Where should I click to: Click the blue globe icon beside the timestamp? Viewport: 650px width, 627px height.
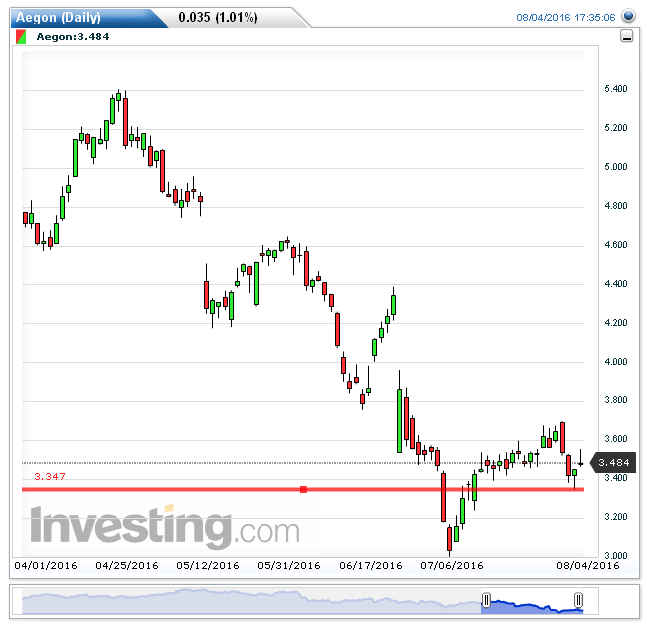tap(628, 16)
